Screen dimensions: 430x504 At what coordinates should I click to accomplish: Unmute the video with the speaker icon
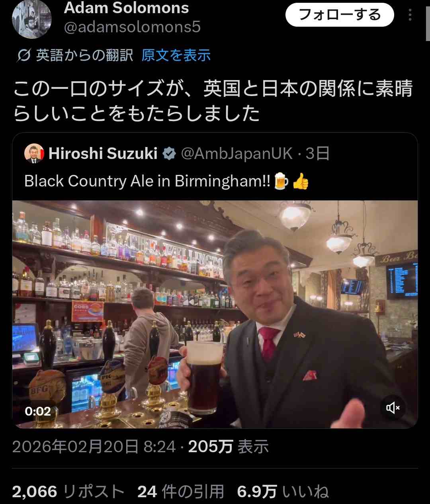(393, 408)
